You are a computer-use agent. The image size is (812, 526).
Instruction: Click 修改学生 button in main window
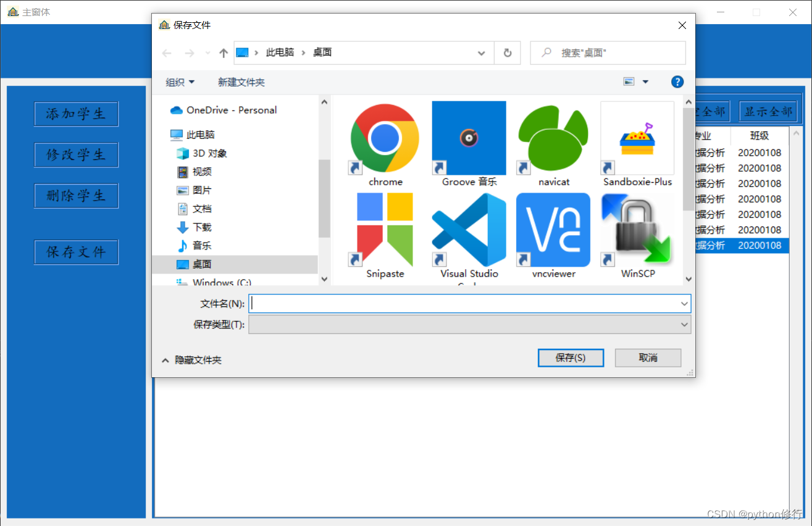point(76,154)
